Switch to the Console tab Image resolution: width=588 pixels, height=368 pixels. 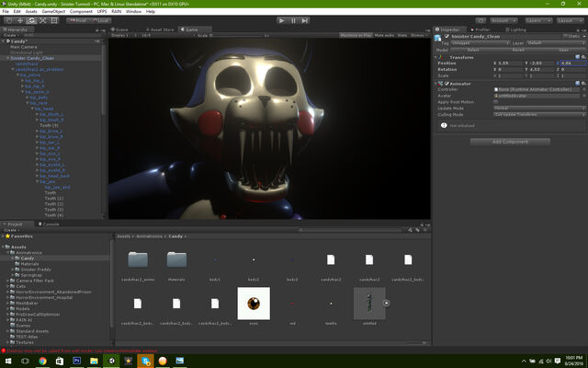49,224
